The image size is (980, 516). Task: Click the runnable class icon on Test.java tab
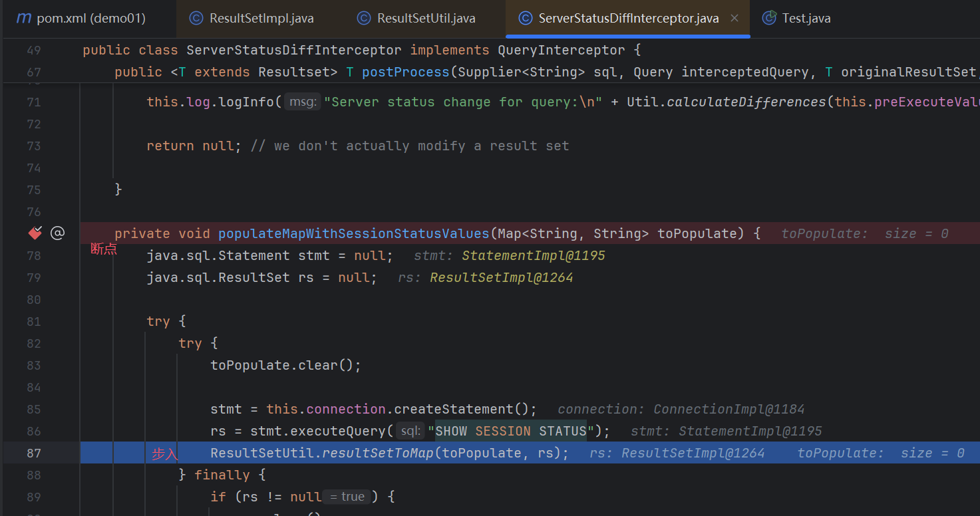click(x=769, y=18)
